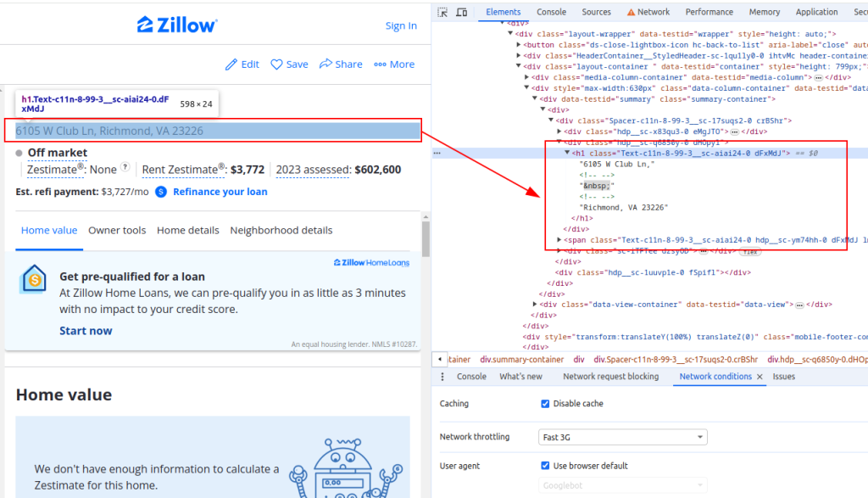Click the Edit pencil icon
Screen dimensions: 868x498
coord(231,64)
